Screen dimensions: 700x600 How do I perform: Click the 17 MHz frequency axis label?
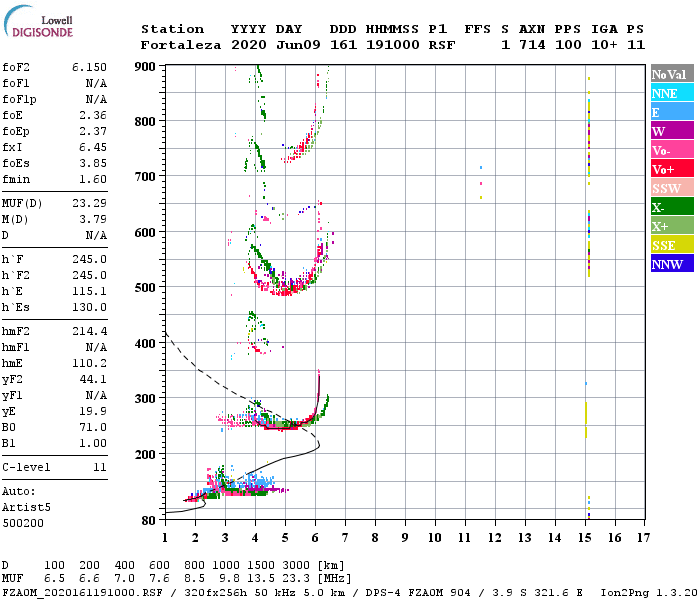tap(643, 538)
